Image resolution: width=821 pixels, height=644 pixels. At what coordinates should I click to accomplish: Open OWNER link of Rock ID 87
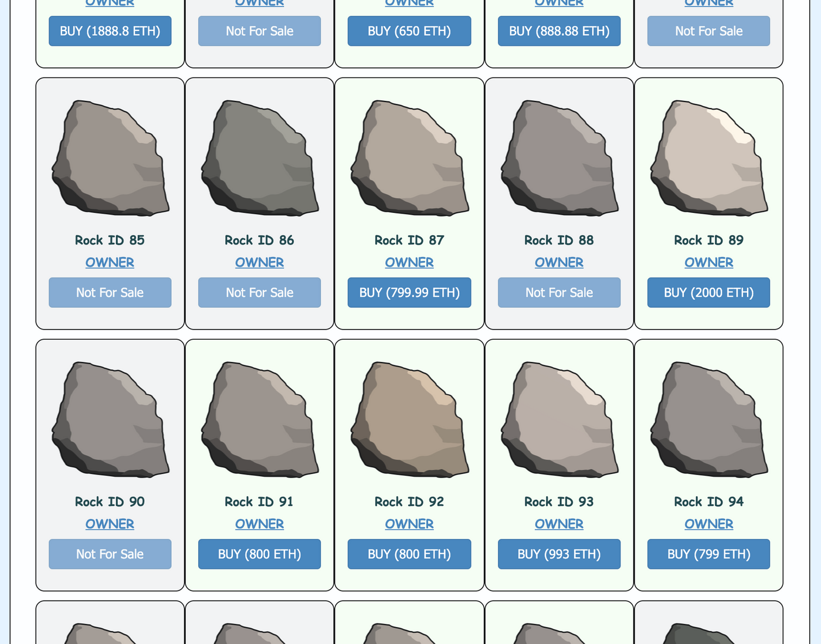coord(409,263)
